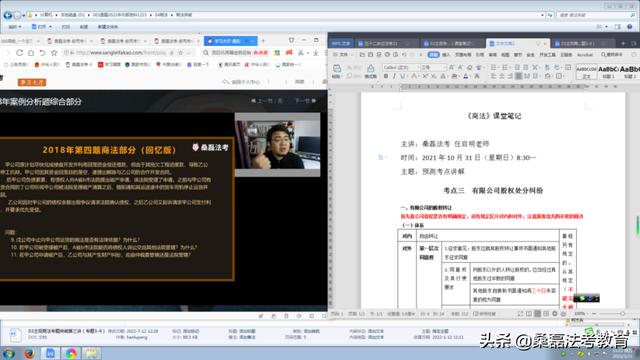The width and height of the screenshot is (640, 360).
Task: Click the orange 桑磊法考 button on page
Action: point(32,82)
